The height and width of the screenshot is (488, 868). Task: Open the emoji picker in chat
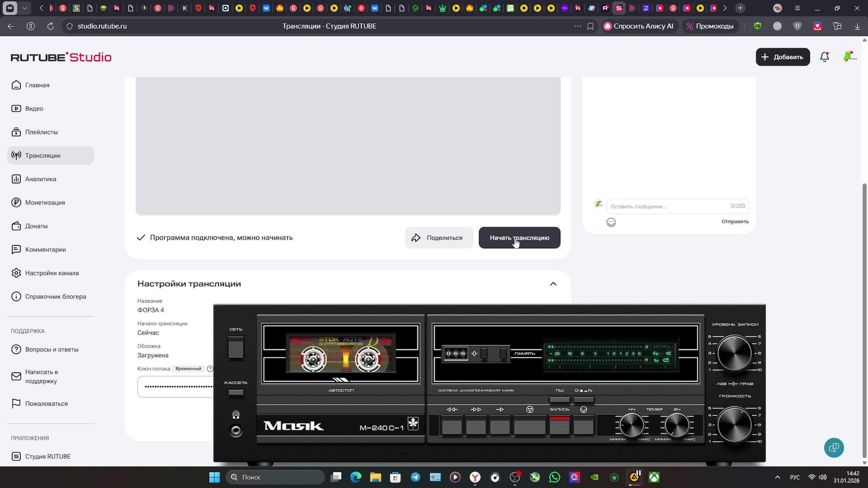[x=611, y=222]
